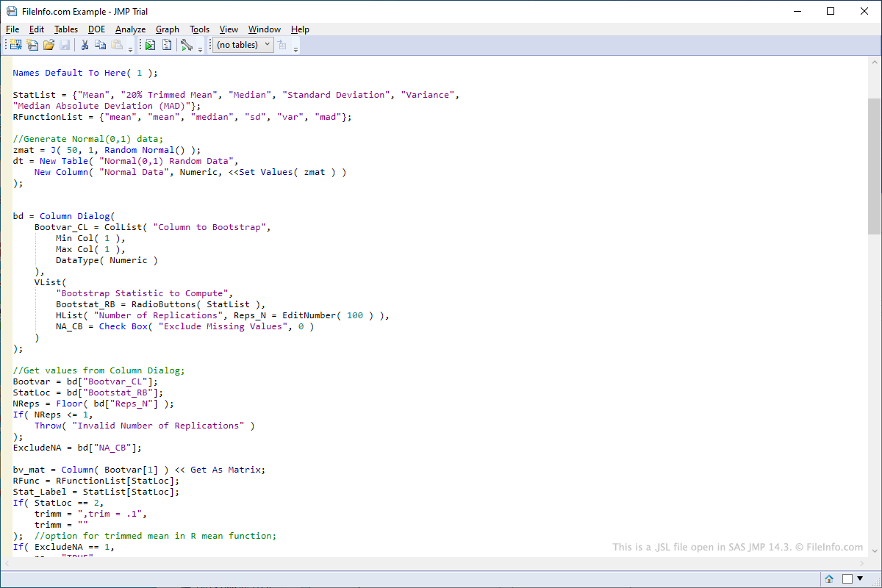The height and width of the screenshot is (588, 882).
Task: Click the "RFunctionList" definition line
Action: (x=182, y=117)
